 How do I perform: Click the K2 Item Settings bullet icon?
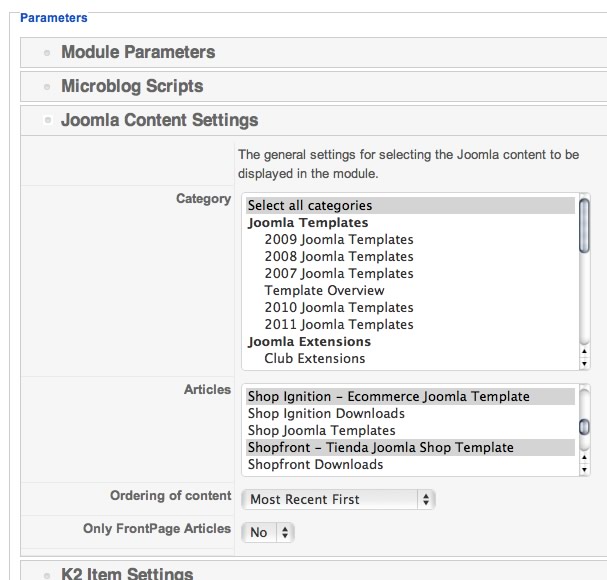47,575
